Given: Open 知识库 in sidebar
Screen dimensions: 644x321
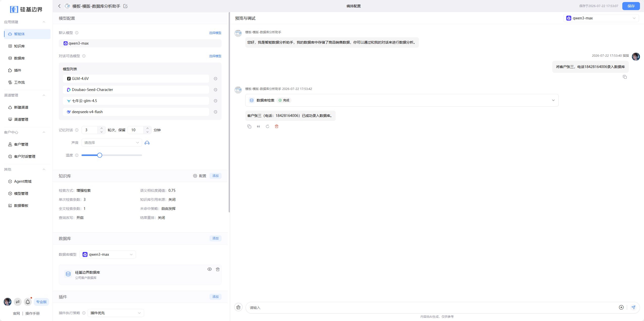Looking at the screenshot, I should (x=27, y=46).
